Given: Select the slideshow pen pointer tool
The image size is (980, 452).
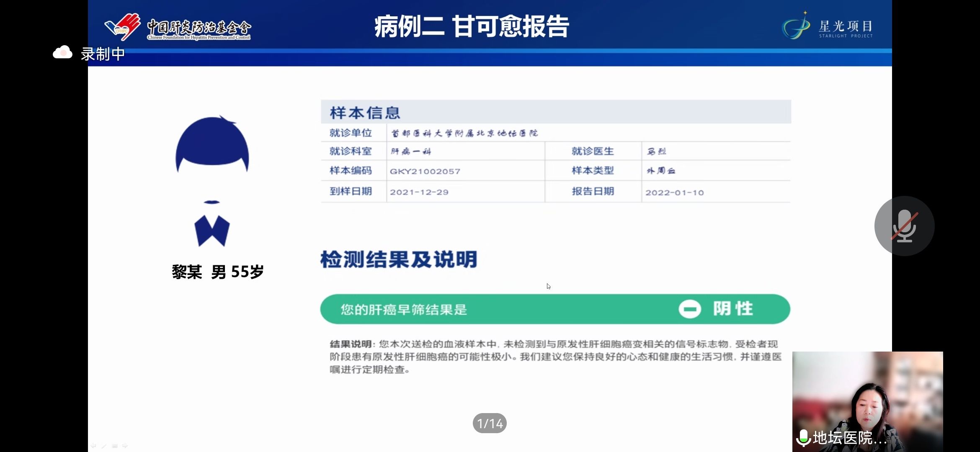Looking at the screenshot, I should (x=104, y=446).
